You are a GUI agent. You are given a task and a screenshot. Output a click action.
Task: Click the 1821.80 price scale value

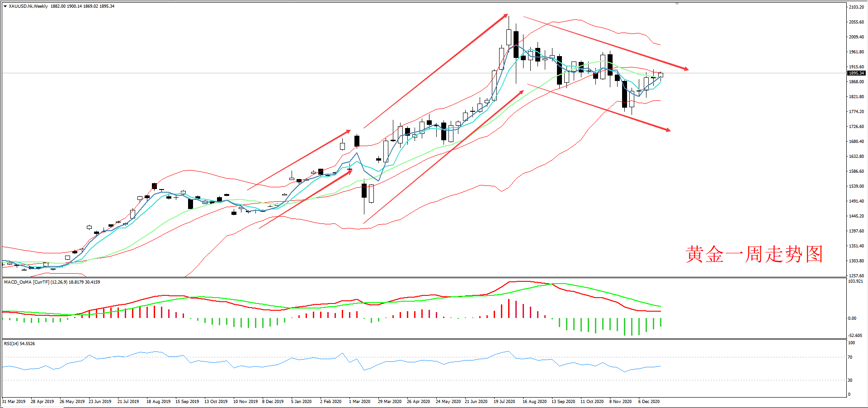(x=856, y=97)
